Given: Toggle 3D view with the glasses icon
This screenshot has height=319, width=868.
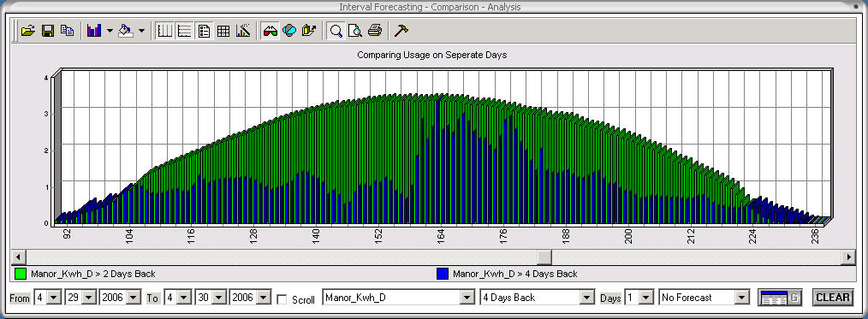Looking at the screenshot, I should pos(271,31).
